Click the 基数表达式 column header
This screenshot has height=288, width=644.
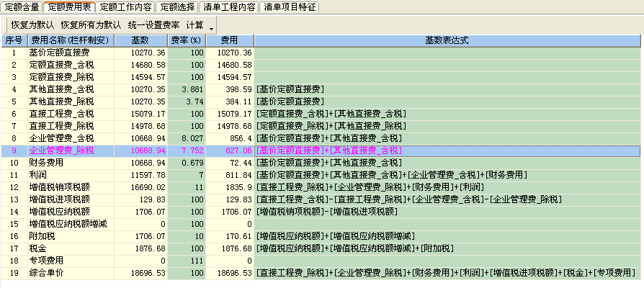coord(447,40)
